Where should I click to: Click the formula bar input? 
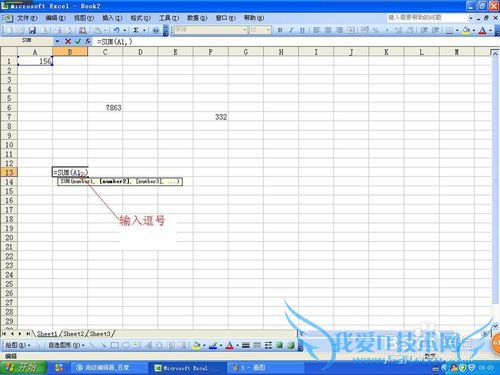[293, 41]
